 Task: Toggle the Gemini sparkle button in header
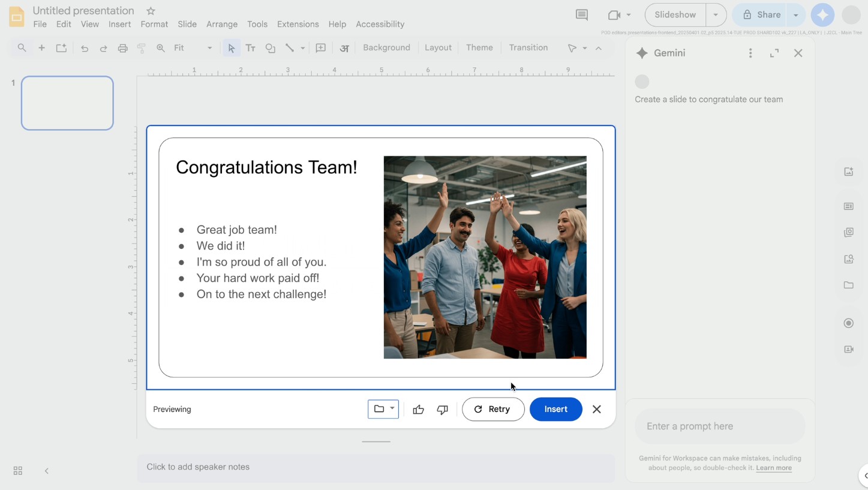pyautogui.click(x=822, y=15)
